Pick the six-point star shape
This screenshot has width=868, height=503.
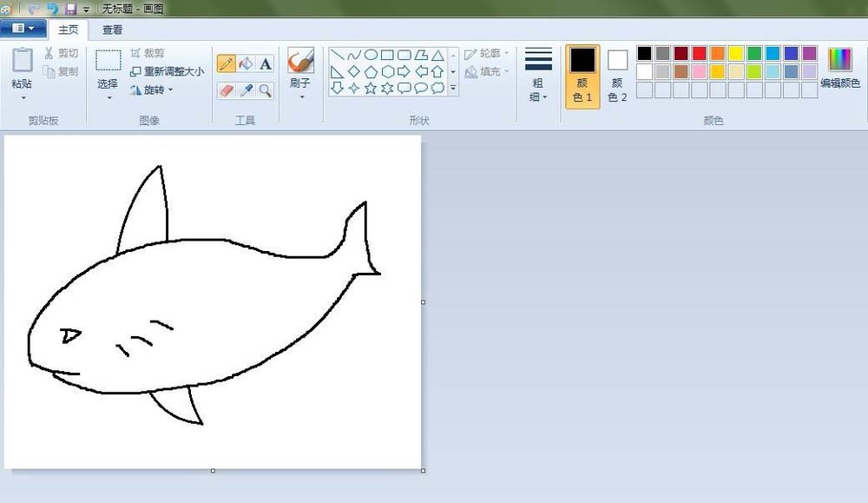(387, 88)
